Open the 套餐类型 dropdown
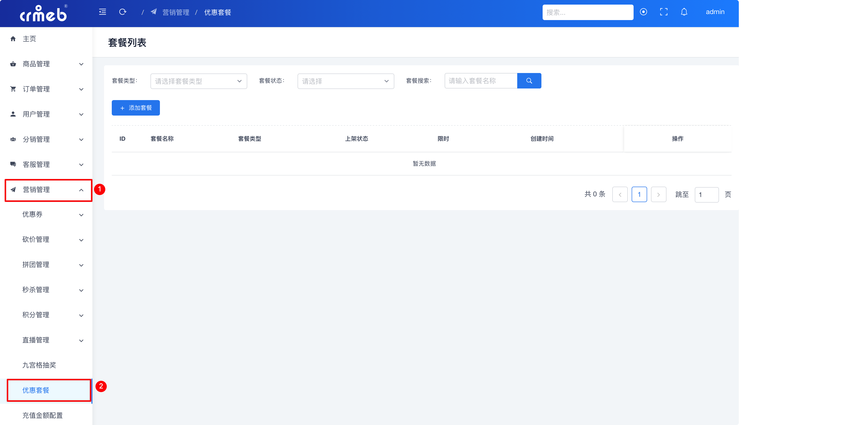The width and height of the screenshot is (868, 425). tap(198, 81)
